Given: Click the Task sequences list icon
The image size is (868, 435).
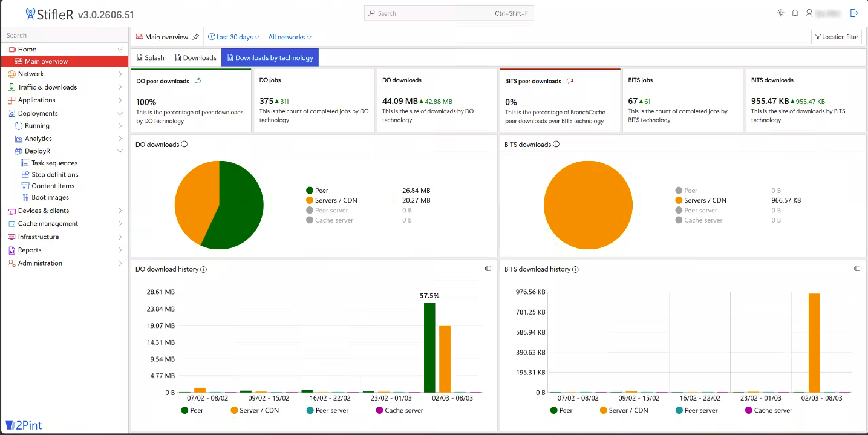Looking at the screenshot, I should (25, 163).
